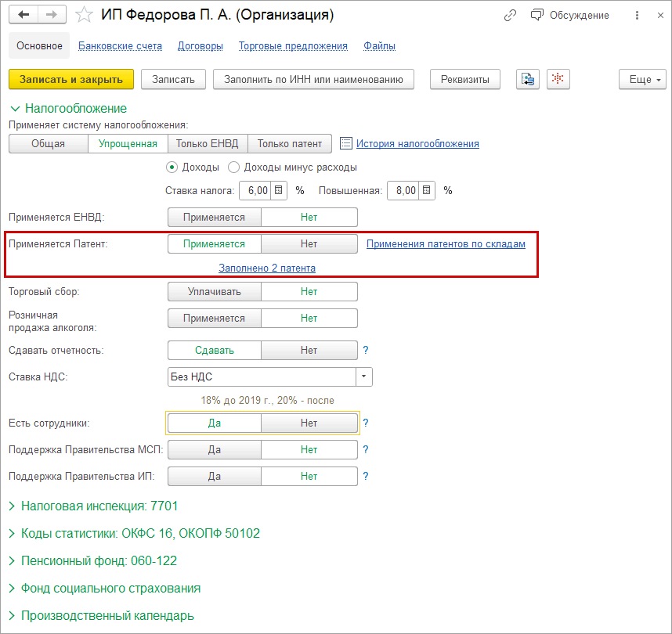Open the Ставка НДС dropdown arrow
Screen dimensions: 672x634
point(364,376)
